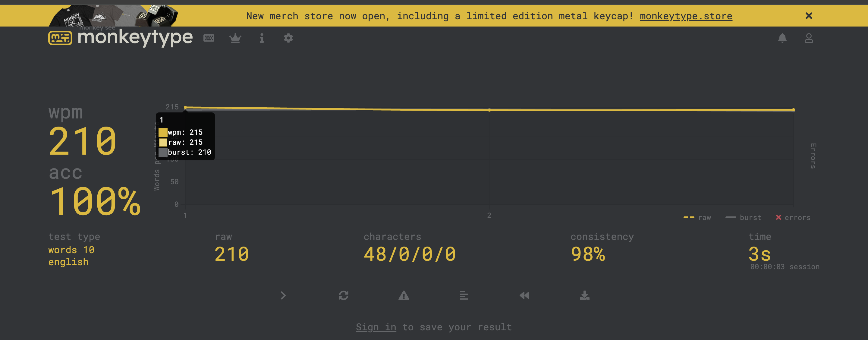Watch replay using the rewind icon

point(524,295)
